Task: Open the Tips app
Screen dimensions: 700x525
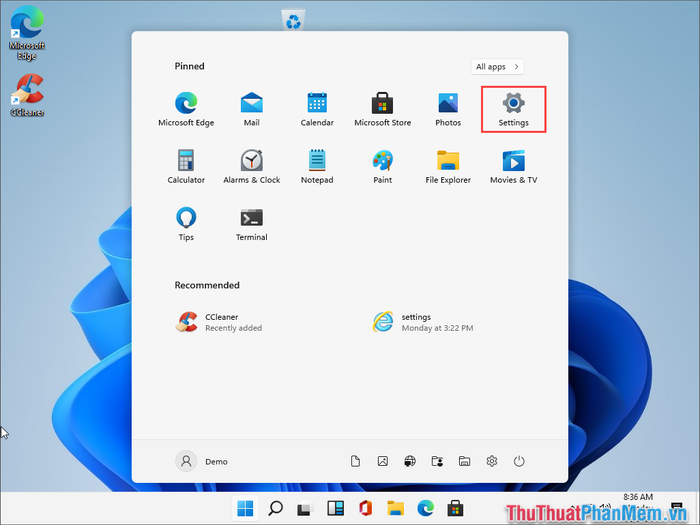Action: click(x=186, y=224)
